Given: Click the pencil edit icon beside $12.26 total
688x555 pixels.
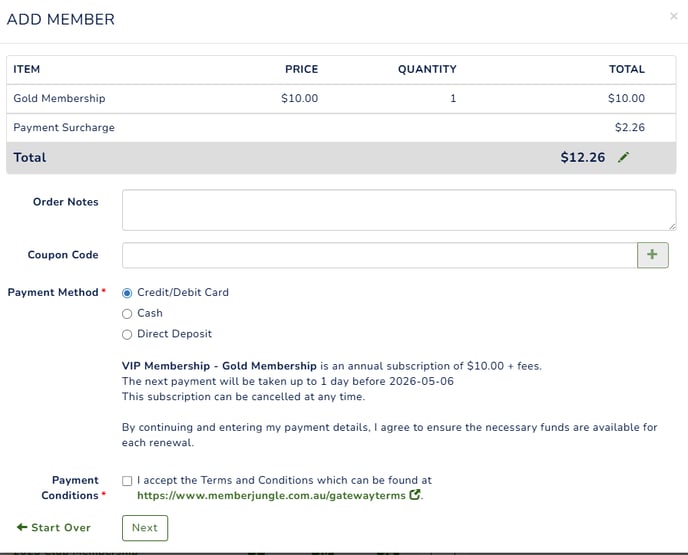Looking at the screenshot, I should [624, 157].
